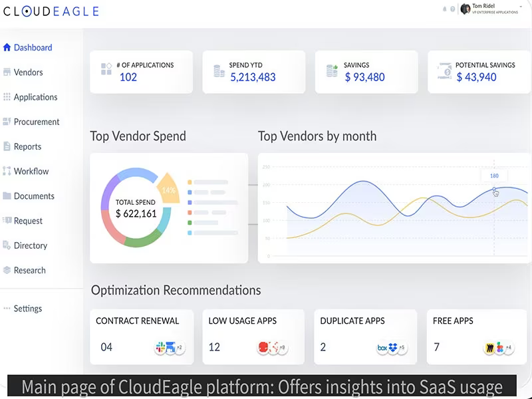
Task: Click the 180 tooltip label on chart
Action: tap(494, 176)
